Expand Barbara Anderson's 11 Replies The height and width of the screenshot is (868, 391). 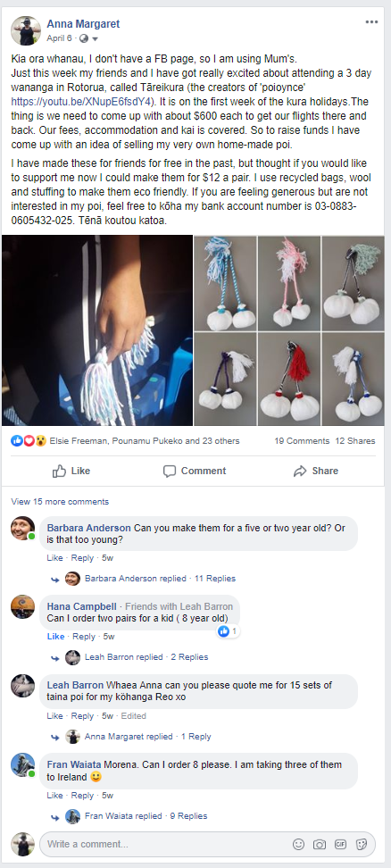(215, 579)
